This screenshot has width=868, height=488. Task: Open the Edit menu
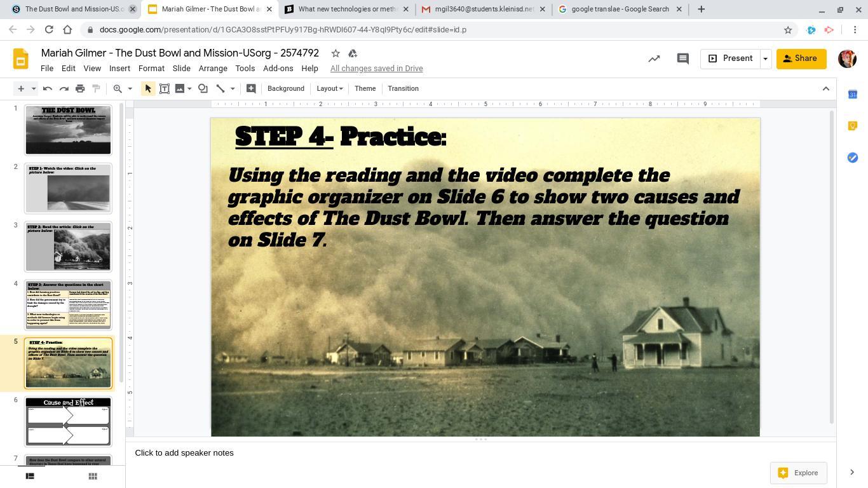68,69
